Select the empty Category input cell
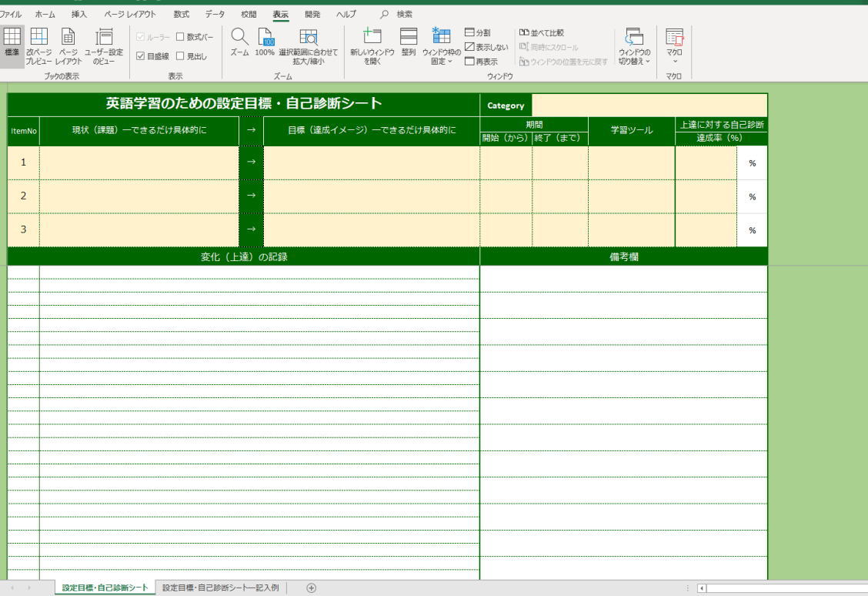The height and width of the screenshot is (596, 868). point(649,105)
